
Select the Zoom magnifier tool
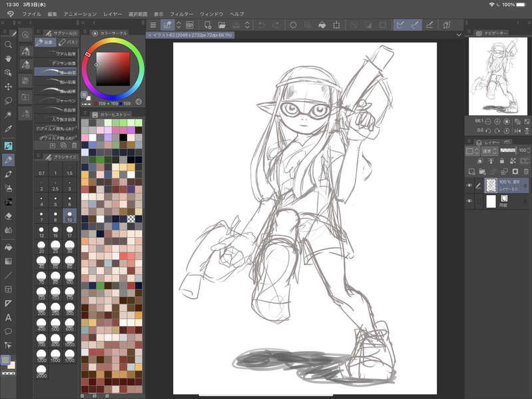pos(8,45)
